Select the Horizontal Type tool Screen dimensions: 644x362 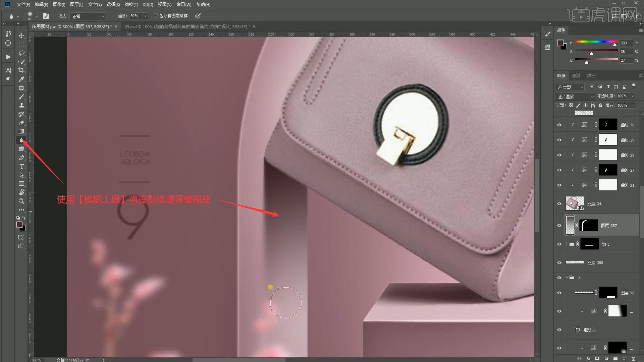21,167
